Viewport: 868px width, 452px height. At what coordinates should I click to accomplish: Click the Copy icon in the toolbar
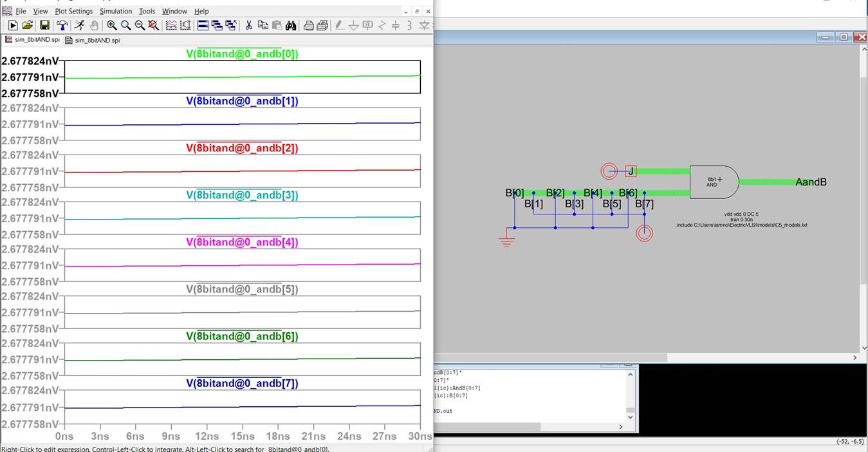(x=263, y=25)
